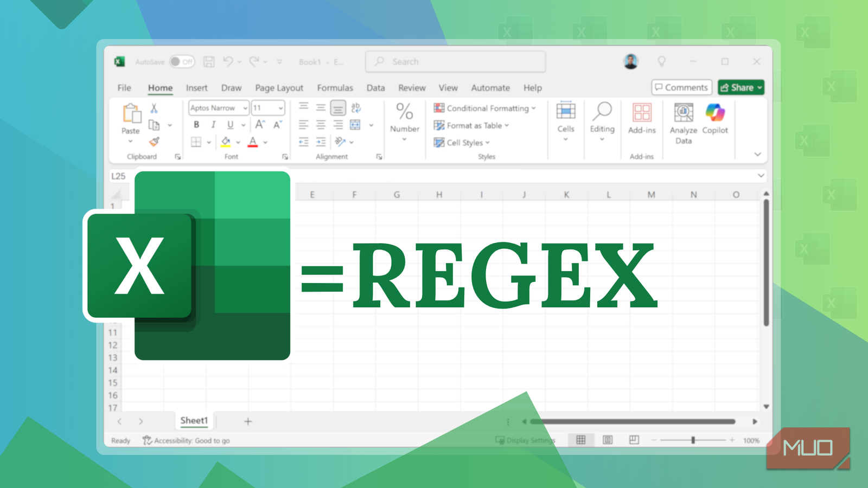Open the Font group dialog launcher
This screenshot has width=868, height=488.
pyautogui.click(x=285, y=157)
